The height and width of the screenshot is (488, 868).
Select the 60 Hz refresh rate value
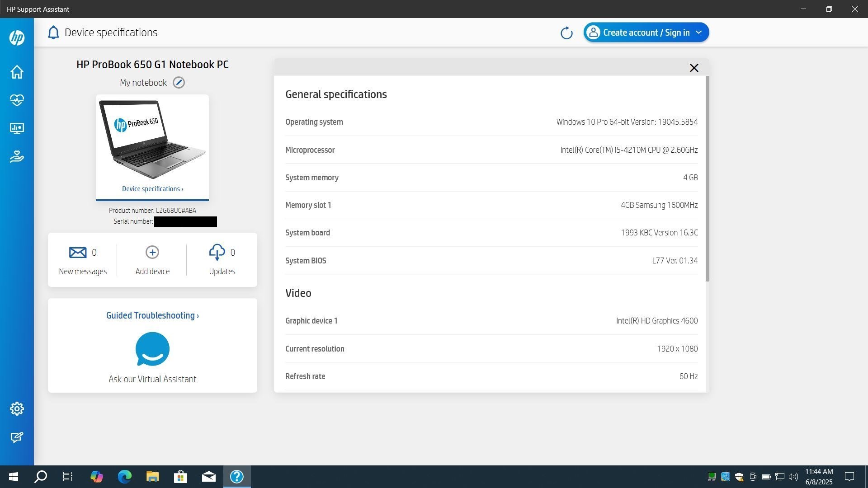point(689,376)
